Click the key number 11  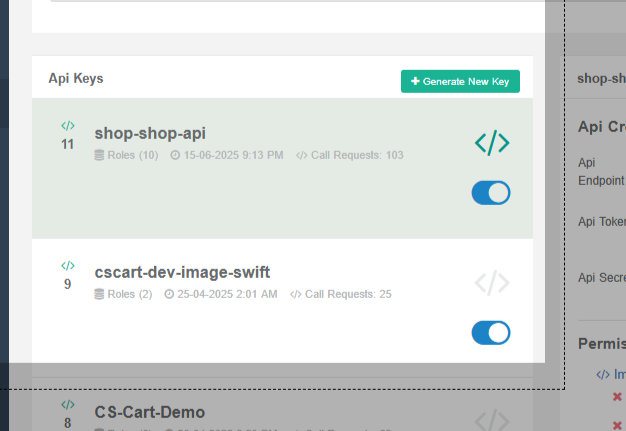(x=67, y=144)
